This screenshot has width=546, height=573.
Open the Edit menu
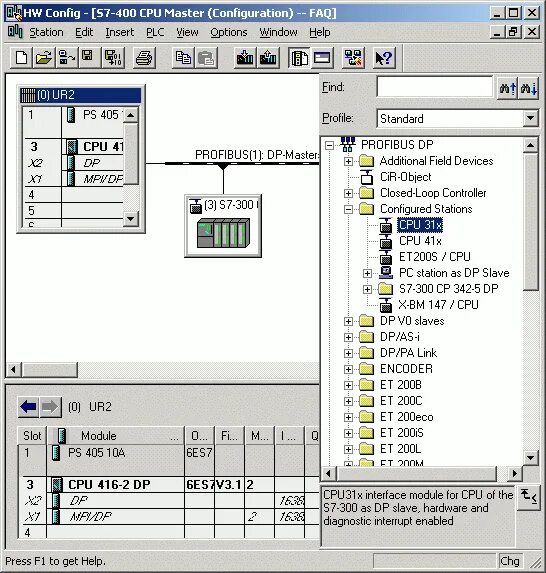click(x=84, y=33)
